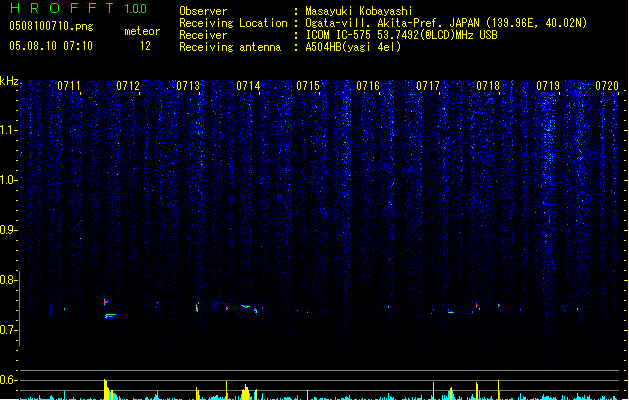The height and width of the screenshot is (400, 629).
Task: Click the meteor echo near 0717
Action: coord(450,312)
